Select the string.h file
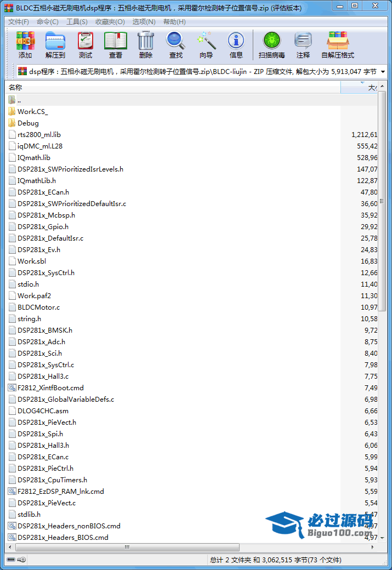 tap(30, 319)
